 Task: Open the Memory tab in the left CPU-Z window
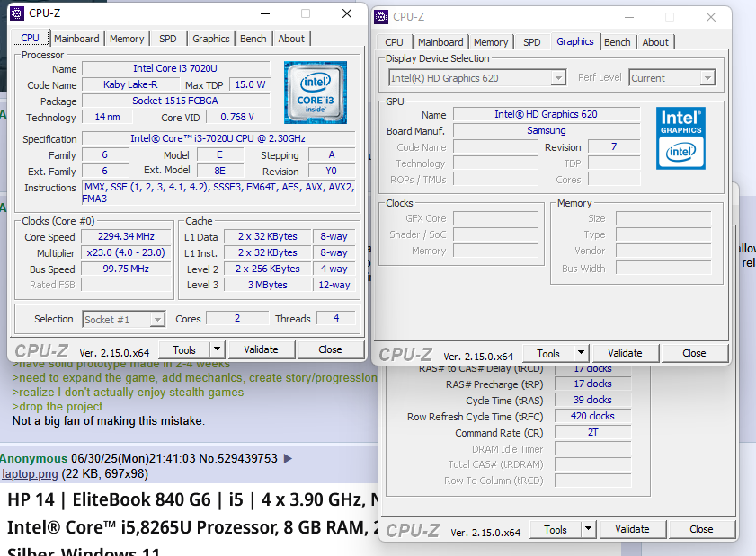pos(127,39)
